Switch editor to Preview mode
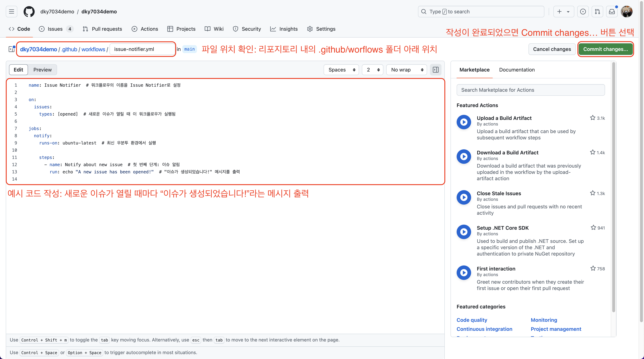644x359 pixels. coord(42,70)
